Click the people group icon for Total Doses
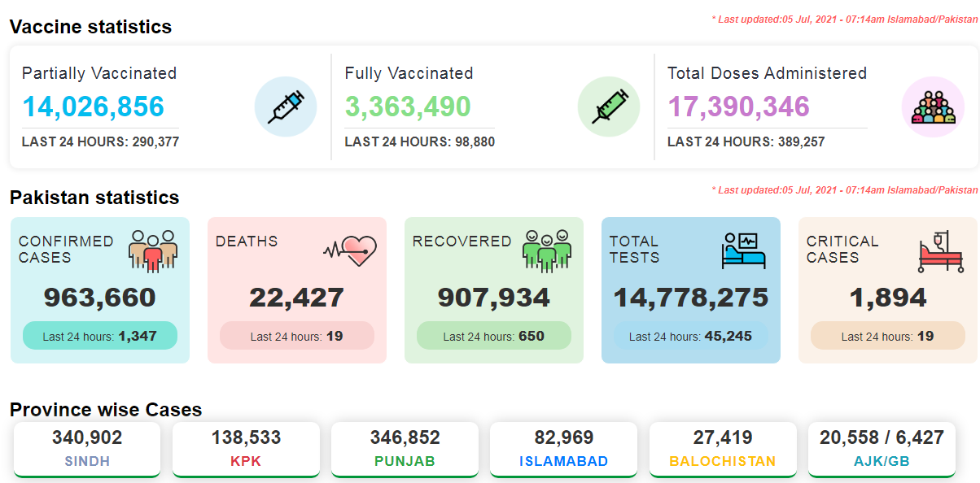The width and height of the screenshot is (980, 483). pos(932,107)
